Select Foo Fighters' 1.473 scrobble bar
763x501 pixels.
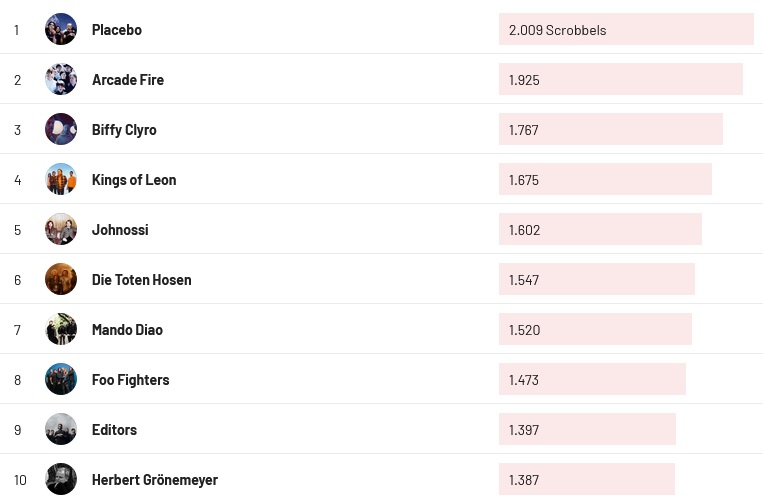click(592, 379)
